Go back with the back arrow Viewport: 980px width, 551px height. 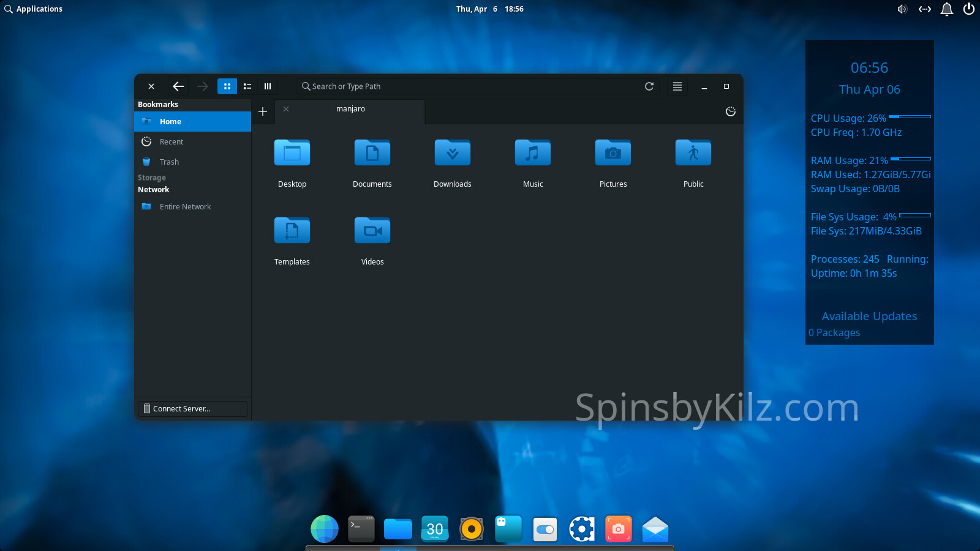(178, 86)
